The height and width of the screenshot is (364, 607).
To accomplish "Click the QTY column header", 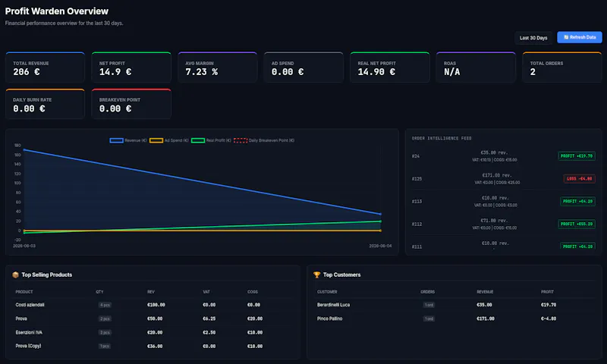I will tap(99, 292).
